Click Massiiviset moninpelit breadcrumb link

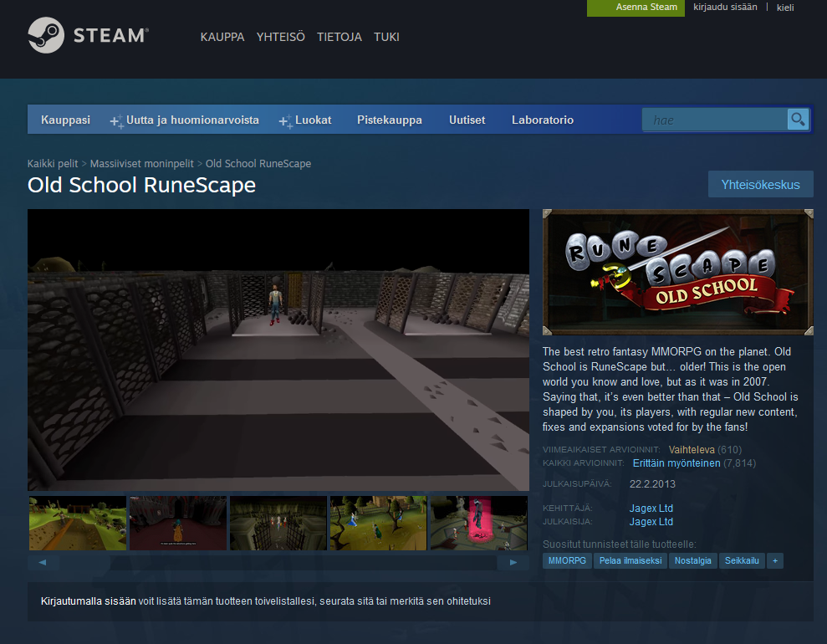(142, 163)
